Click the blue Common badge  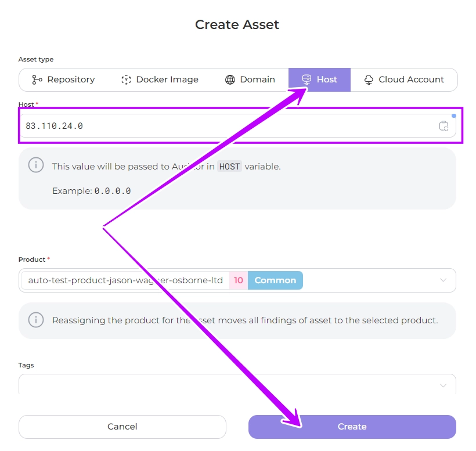click(x=275, y=280)
